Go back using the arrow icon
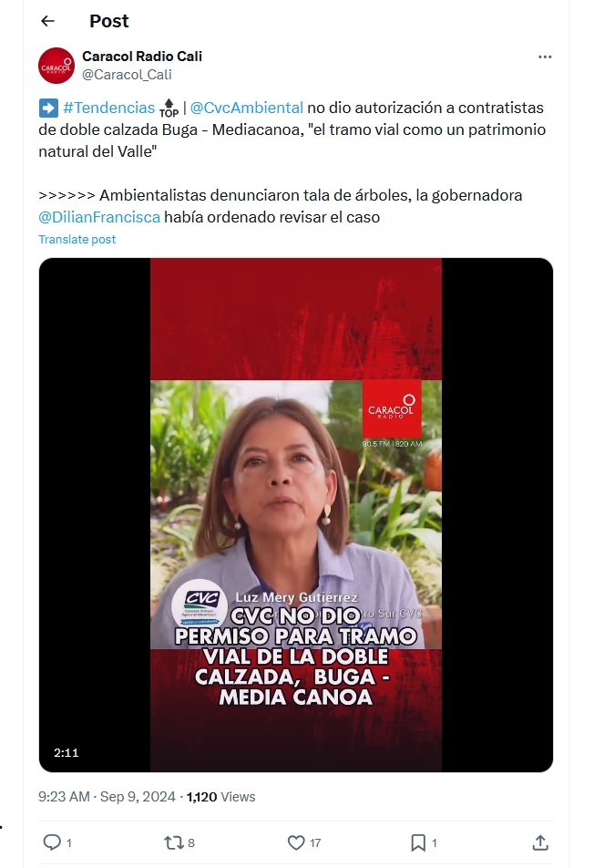Viewport: 594px width, 868px height. click(48, 21)
